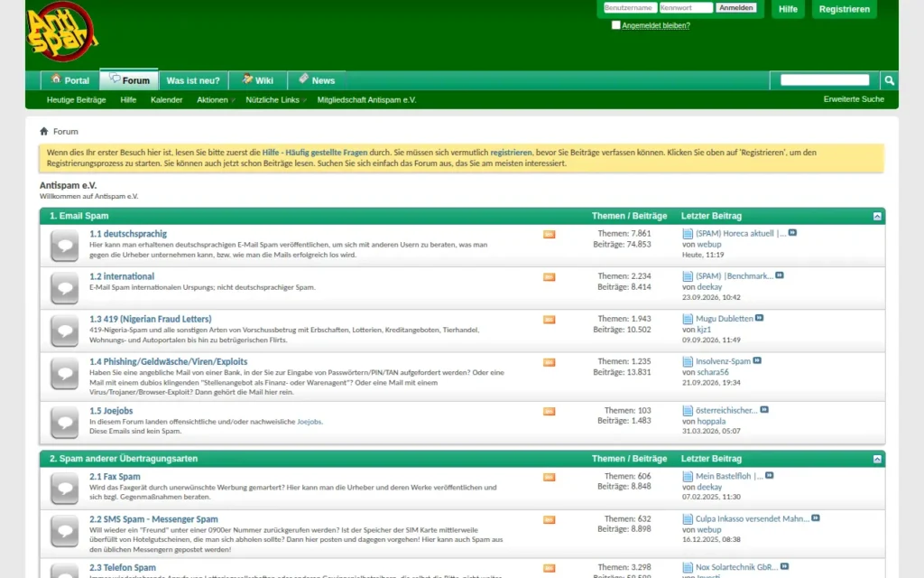Focus the Kennwort password field
Image resolution: width=924 pixels, height=578 pixels.
686,7
